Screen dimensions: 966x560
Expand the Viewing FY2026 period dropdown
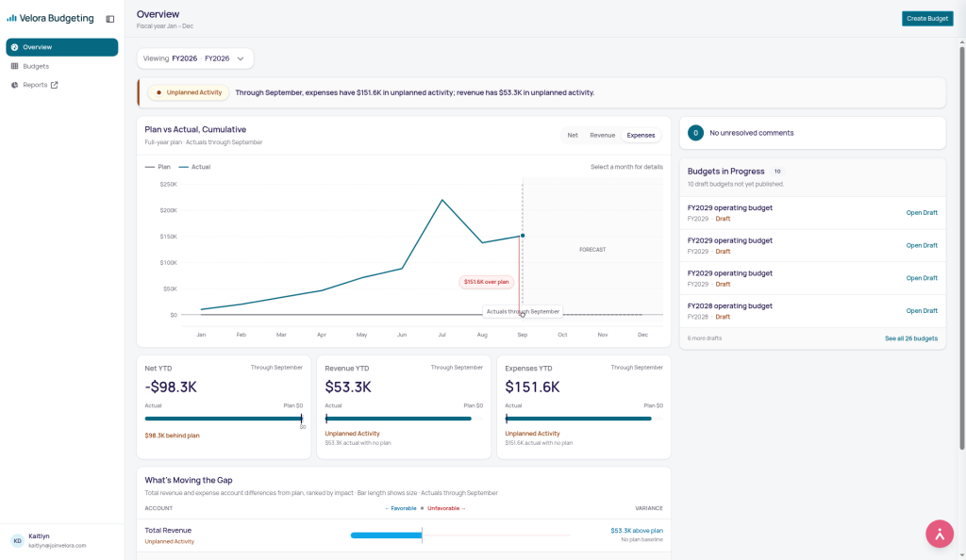(x=194, y=58)
